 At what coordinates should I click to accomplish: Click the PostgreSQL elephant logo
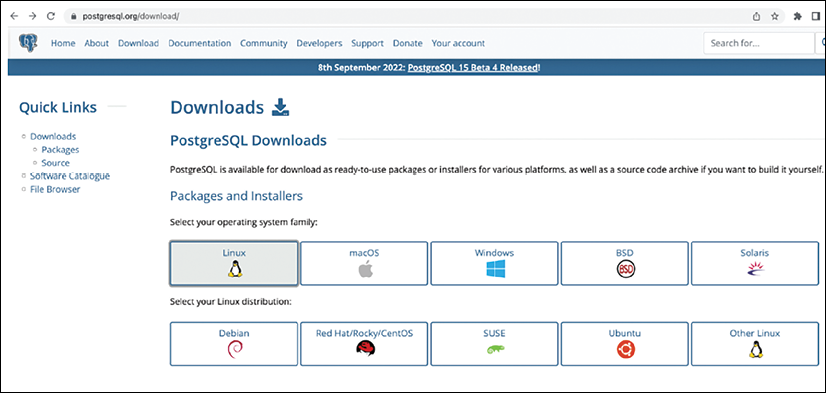pos(28,43)
